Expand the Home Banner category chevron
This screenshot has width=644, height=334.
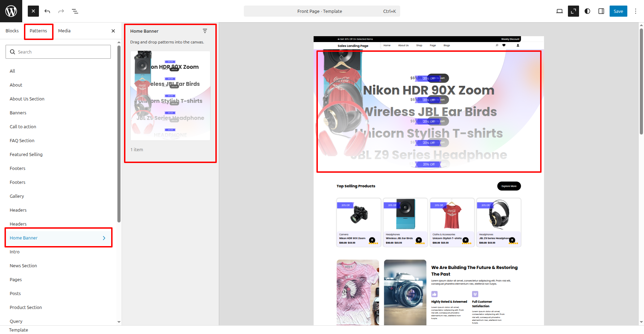pyautogui.click(x=104, y=238)
